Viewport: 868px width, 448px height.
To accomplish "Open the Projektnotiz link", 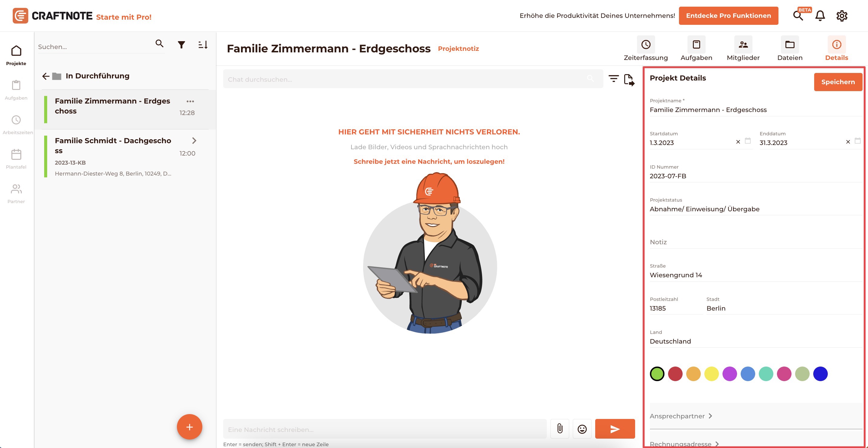I will pos(458,48).
